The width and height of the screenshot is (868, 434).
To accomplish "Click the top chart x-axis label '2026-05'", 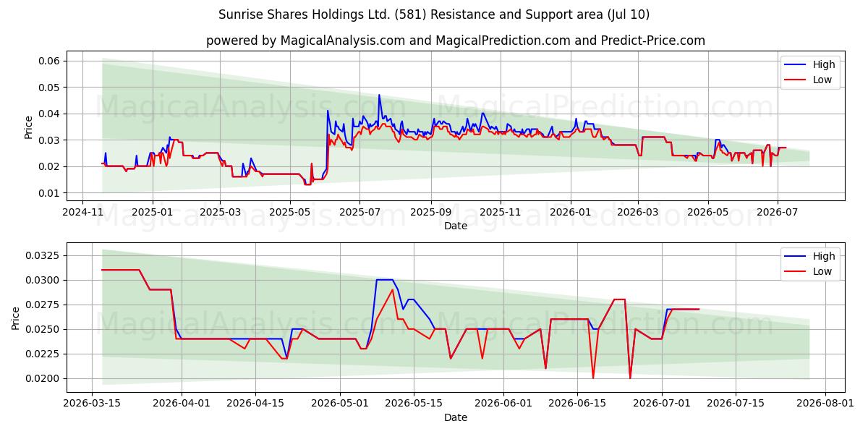I will tap(708, 212).
